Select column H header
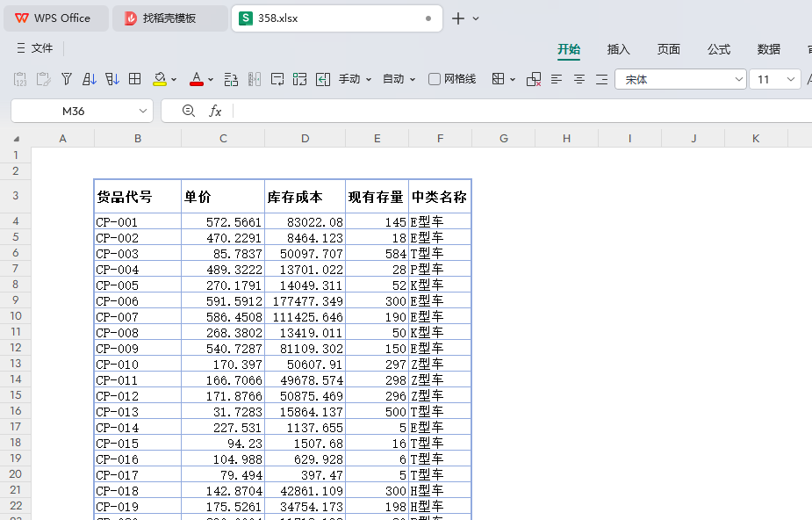Image resolution: width=812 pixels, height=520 pixels. pyautogui.click(x=566, y=138)
